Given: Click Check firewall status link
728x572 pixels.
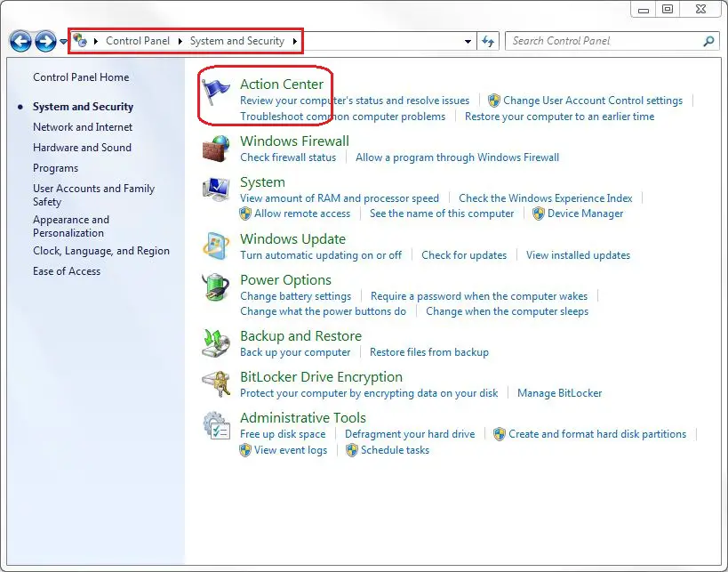Looking at the screenshot, I should pyautogui.click(x=288, y=157).
